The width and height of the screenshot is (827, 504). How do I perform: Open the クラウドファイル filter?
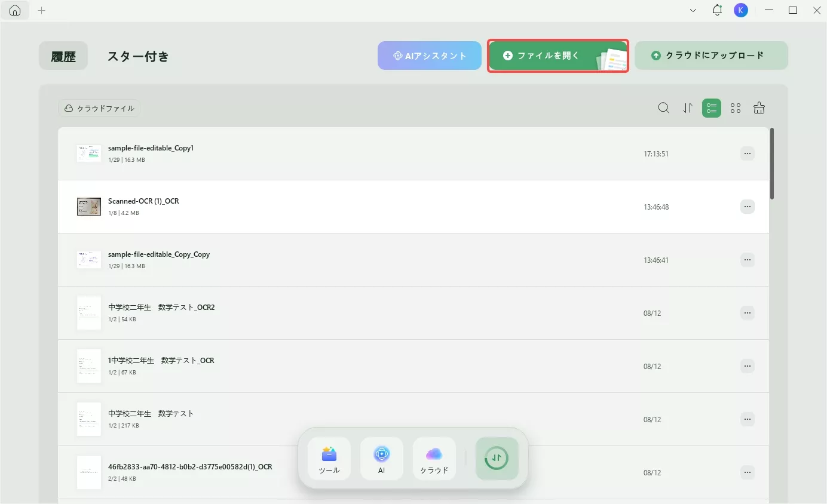[100, 108]
